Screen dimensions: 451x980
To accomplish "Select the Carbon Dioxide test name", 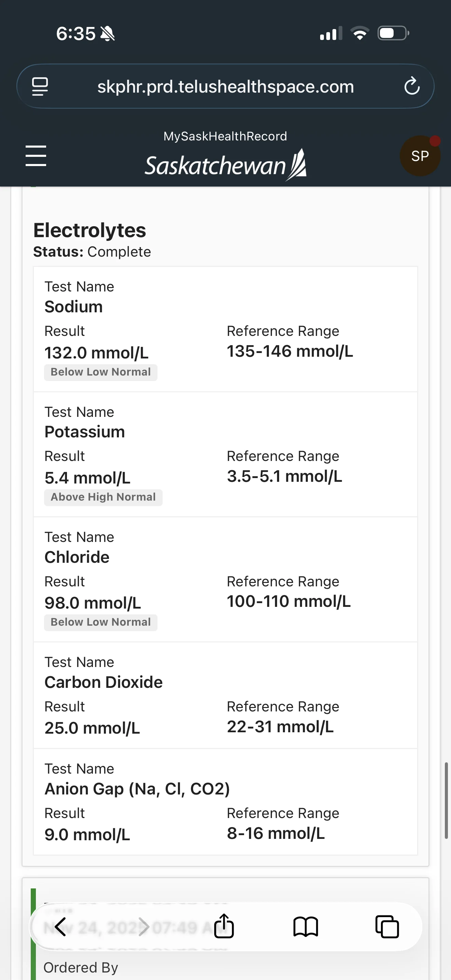I will coord(104,682).
